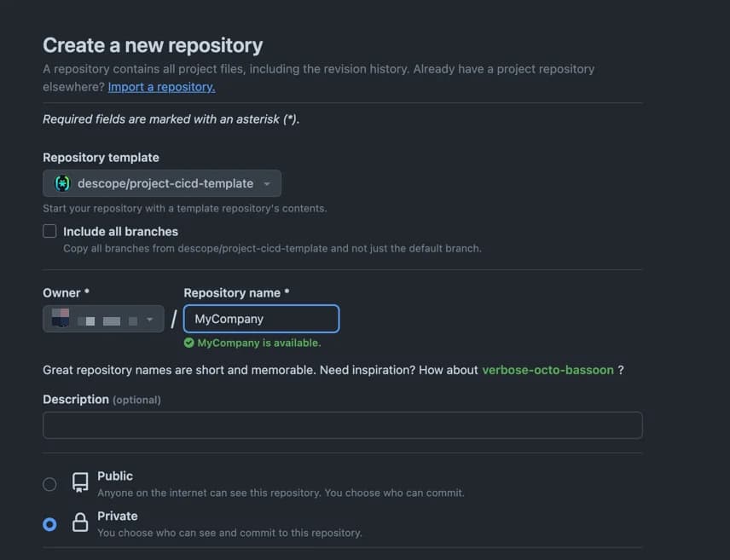
Task: Click the template selector caret arrow
Action: click(x=268, y=182)
